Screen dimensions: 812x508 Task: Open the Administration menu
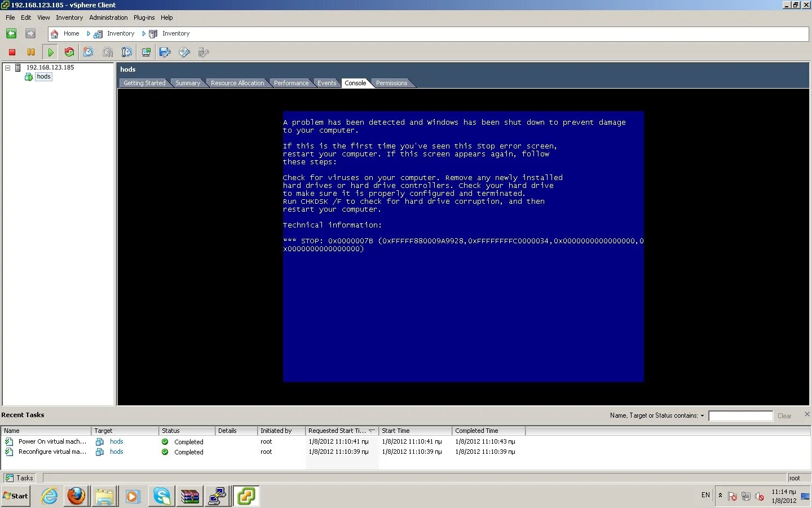[x=108, y=17]
